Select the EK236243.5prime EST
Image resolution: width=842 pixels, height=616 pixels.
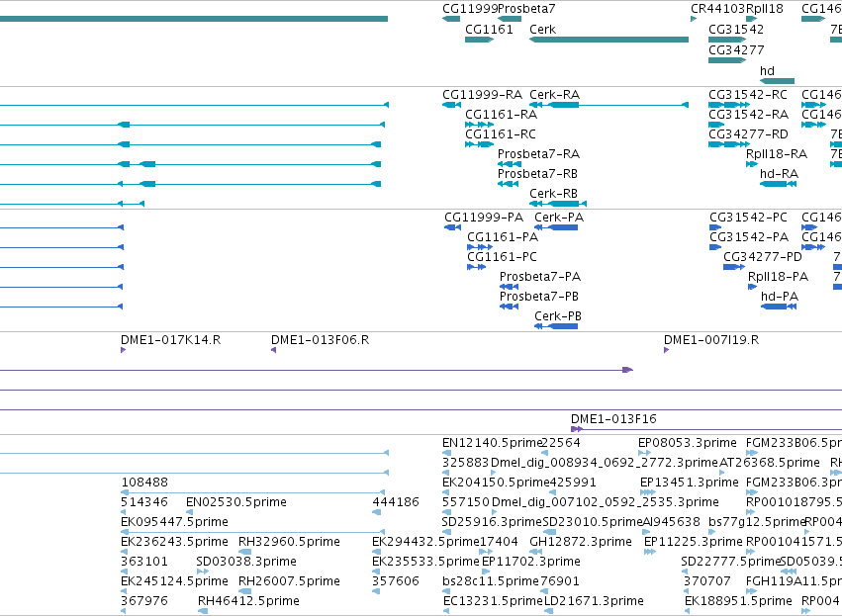click(x=124, y=552)
